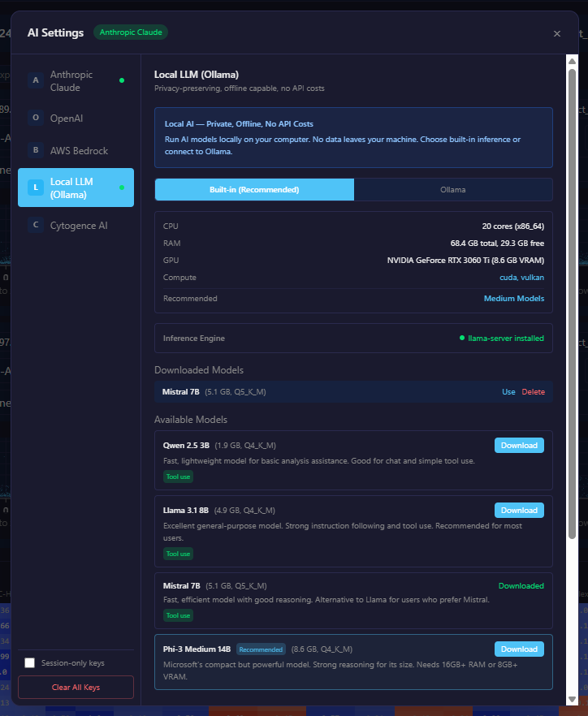Click the Anthropic Claude badge in the header
This screenshot has width=588, height=716.
click(x=131, y=32)
